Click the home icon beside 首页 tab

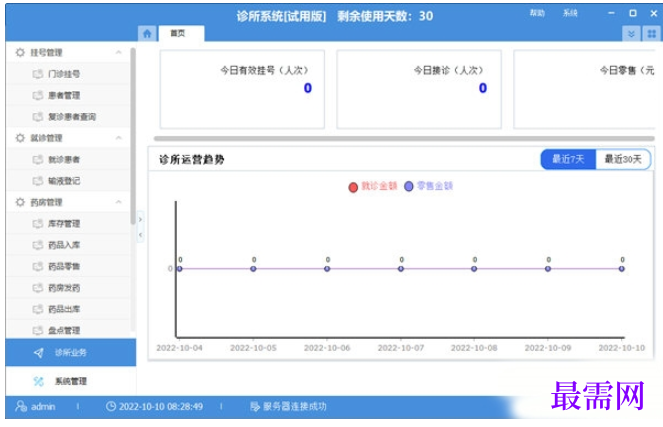[147, 33]
